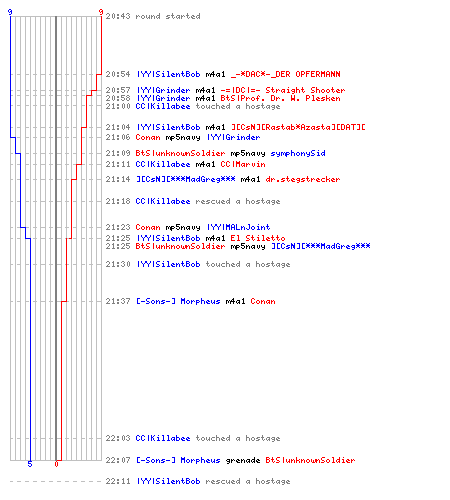This screenshot has height=500, width=450.
Task: Click the 'round started' event at 20:43
Action: coord(153,16)
